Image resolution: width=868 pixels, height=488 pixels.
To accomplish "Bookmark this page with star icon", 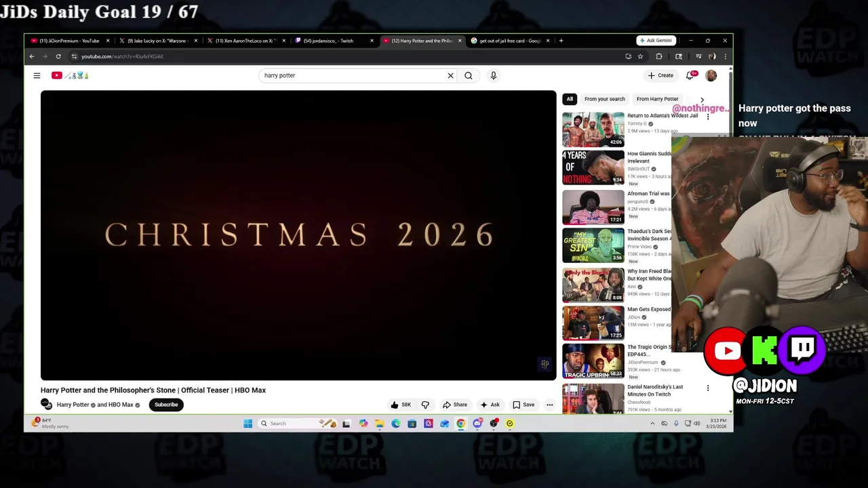I will (640, 56).
